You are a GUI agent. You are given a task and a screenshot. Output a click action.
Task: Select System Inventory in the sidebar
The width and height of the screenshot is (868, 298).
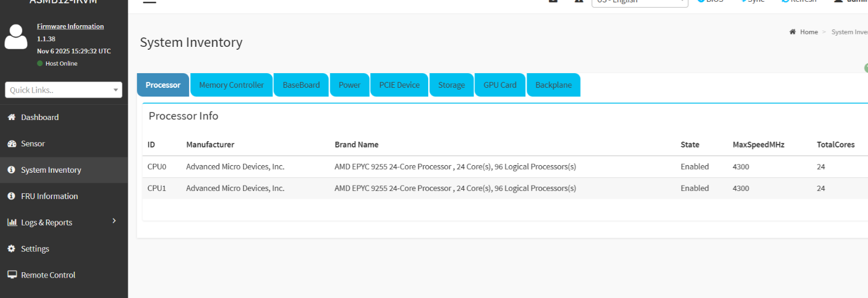51,170
